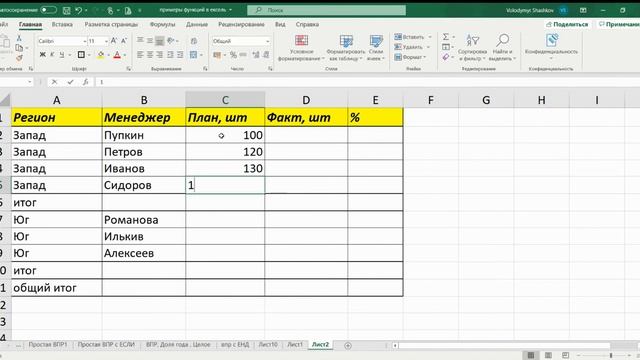This screenshot has width=640, height=360.
Task: Open the Calibri font name dropdown
Action: [84, 41]
